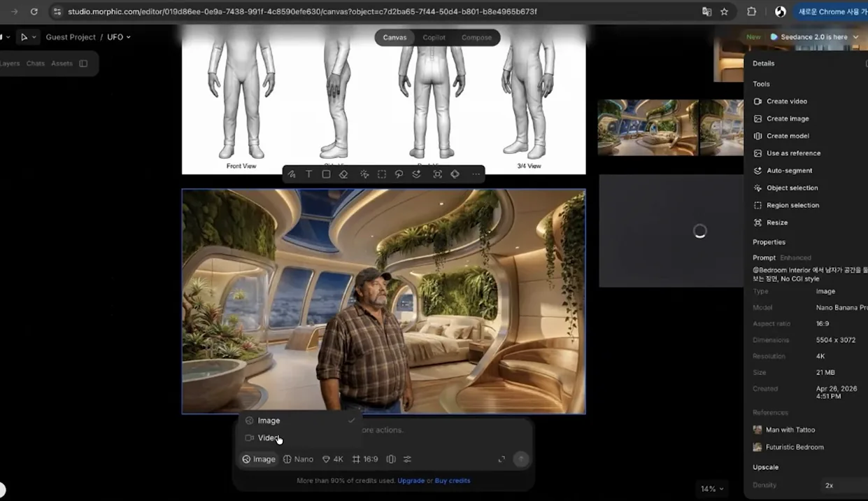
Task: Click the Resize tool in Details panel
Action: [x=770, y=223]
